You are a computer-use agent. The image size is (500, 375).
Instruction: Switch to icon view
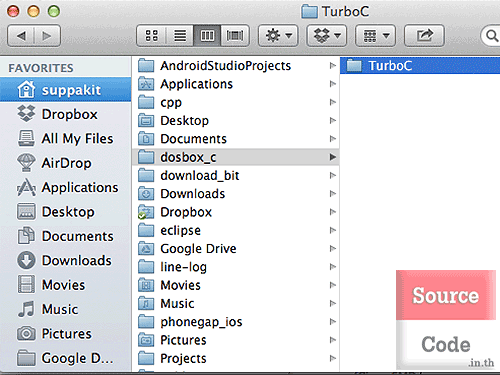click(x=152, y=35)
